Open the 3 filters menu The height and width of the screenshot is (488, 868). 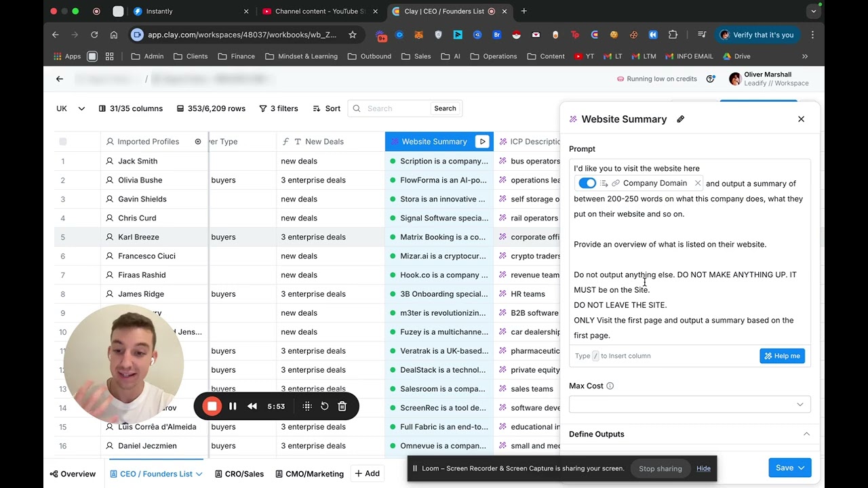(x=279, y=108)
